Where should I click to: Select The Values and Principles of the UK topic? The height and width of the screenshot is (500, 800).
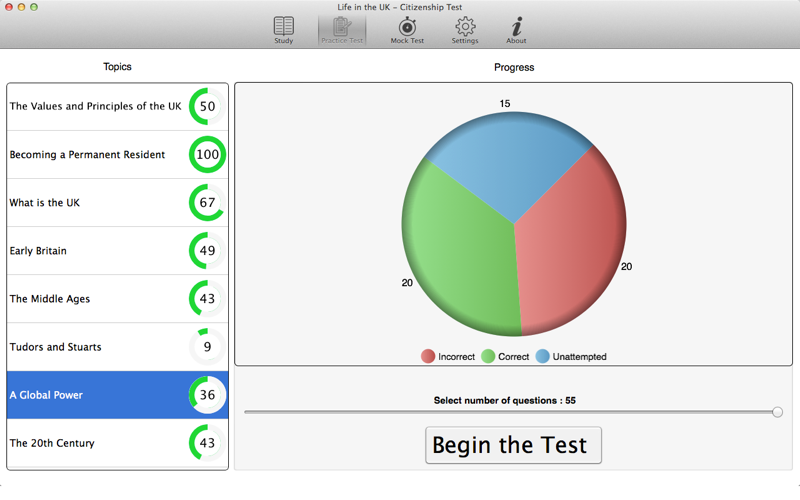click(x=117, y=106)
